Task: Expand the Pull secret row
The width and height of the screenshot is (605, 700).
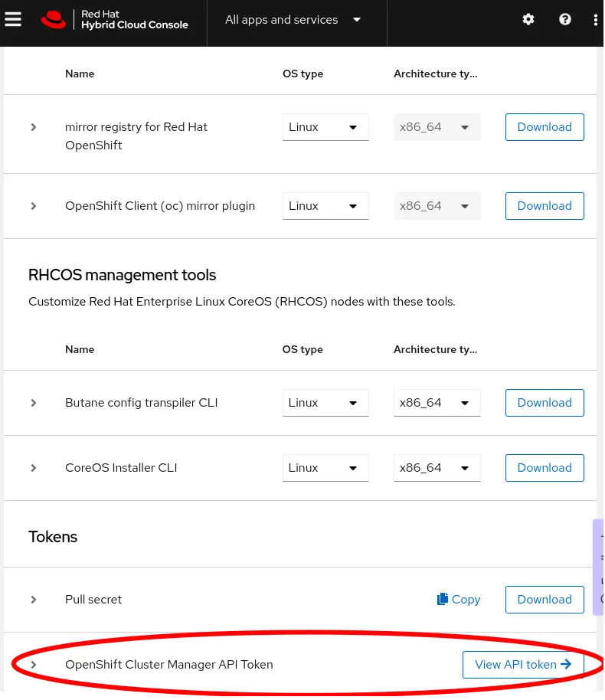Action: [34, 600]
